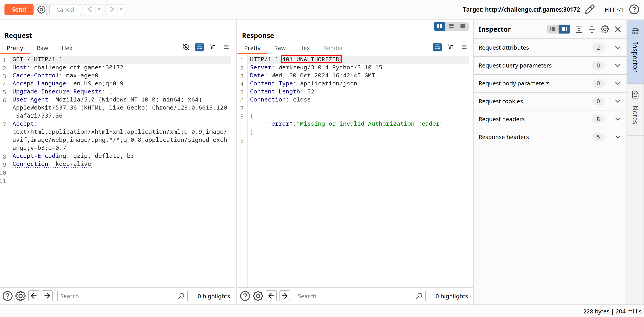
Task: Expand Response headers section
Action: [618, 137]
